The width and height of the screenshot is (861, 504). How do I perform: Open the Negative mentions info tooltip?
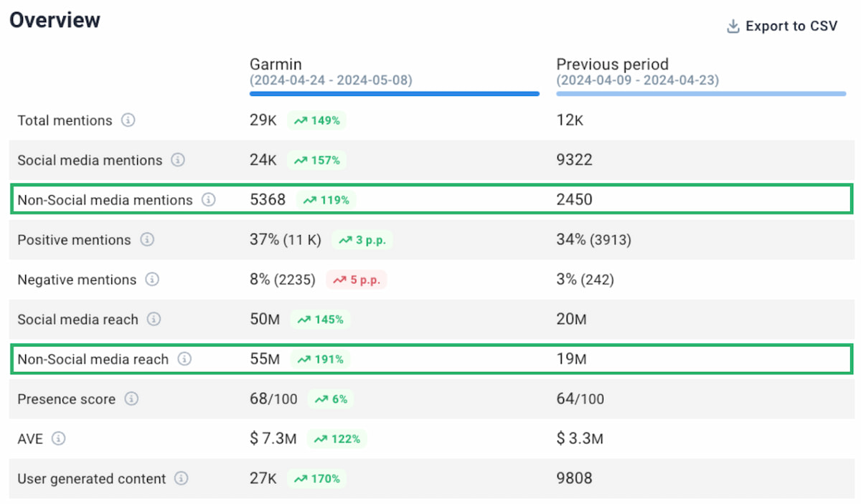point(151,280)
